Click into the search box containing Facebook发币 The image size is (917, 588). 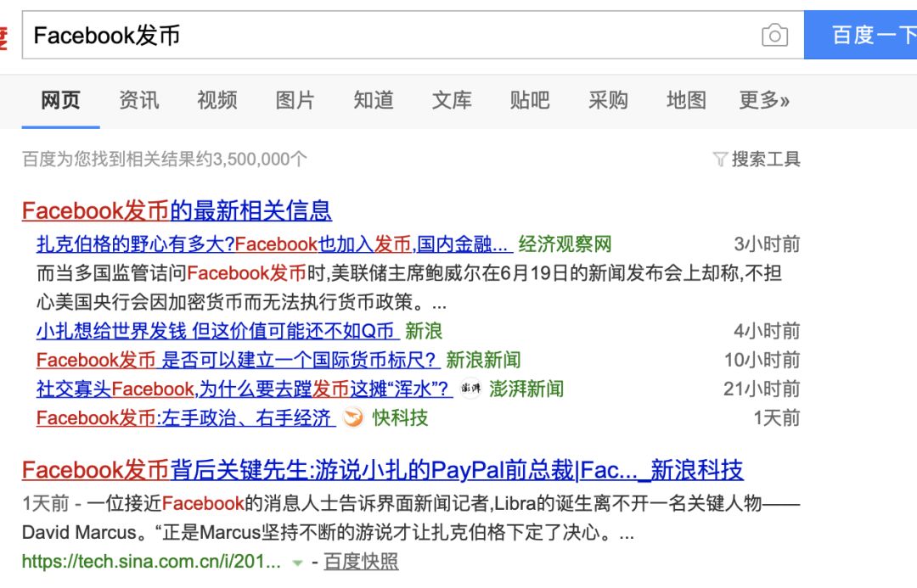pyautogui.click(x=413, y=35)
